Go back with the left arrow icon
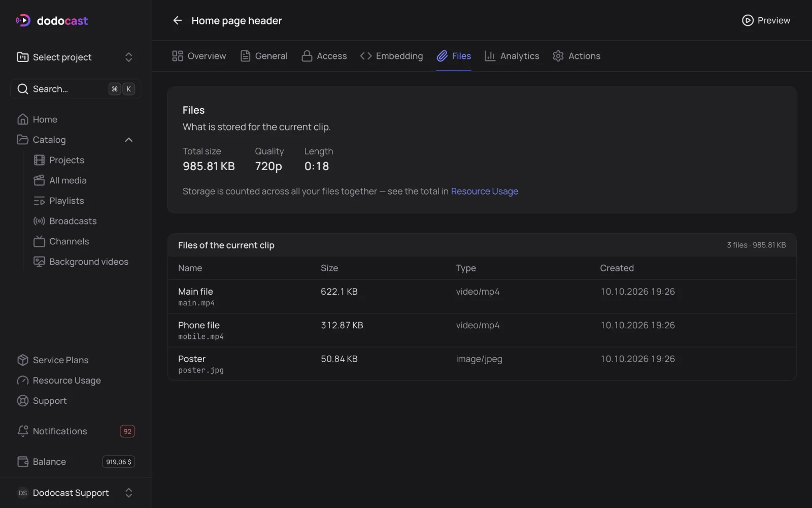 pyautogui.click(x=177, y=20)
